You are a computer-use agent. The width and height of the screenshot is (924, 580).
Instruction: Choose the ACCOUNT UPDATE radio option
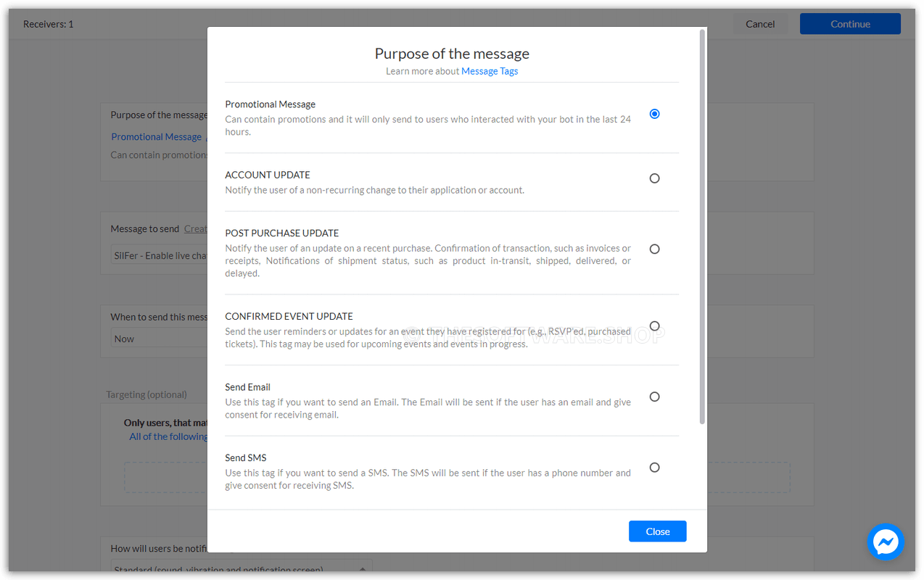tap(654, 178)
